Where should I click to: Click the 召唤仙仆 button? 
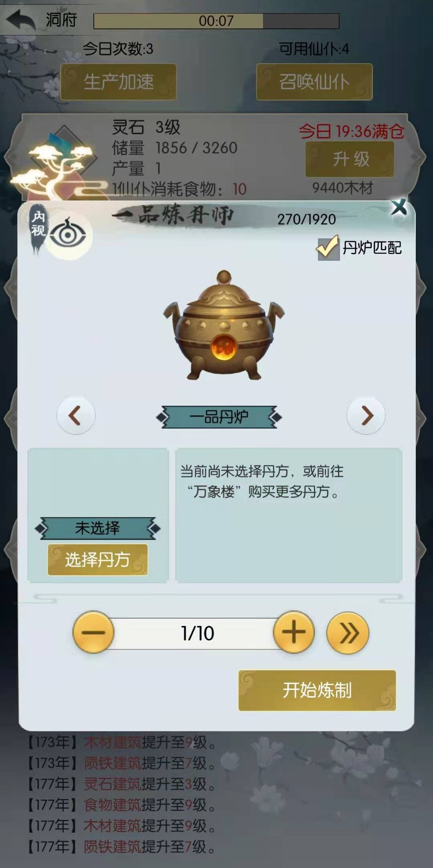pos(314,82)
